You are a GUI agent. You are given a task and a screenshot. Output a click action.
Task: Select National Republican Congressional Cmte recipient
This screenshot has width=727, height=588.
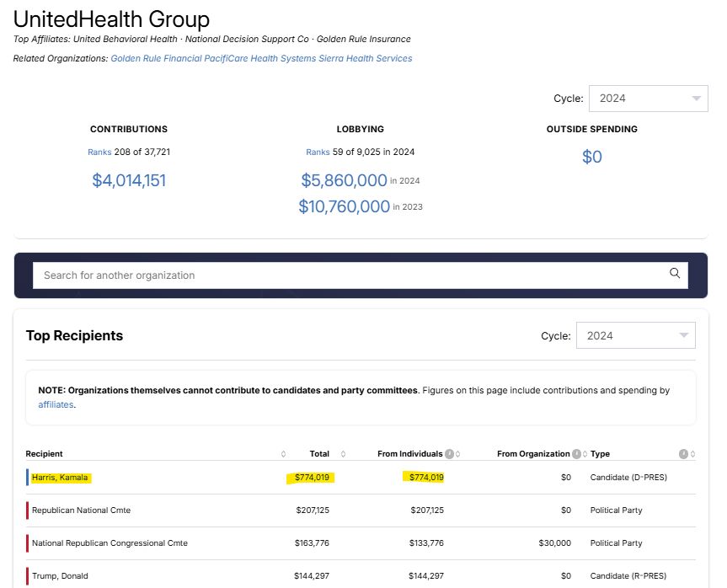click(x=110, y=543)
